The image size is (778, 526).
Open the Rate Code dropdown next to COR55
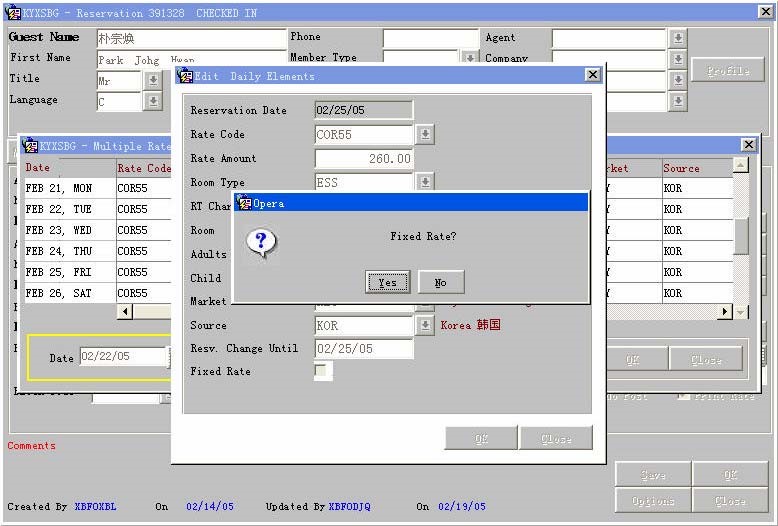coord(425,134)
